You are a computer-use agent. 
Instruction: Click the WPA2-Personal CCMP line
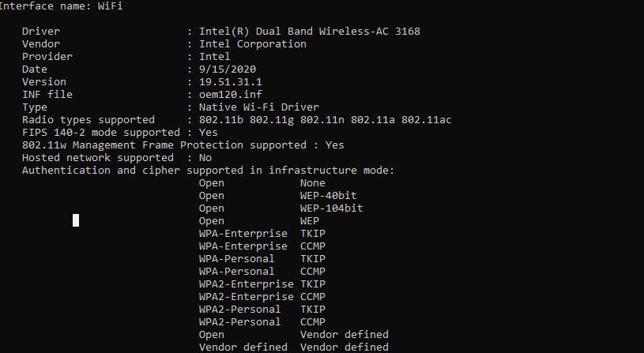(262, 321)
